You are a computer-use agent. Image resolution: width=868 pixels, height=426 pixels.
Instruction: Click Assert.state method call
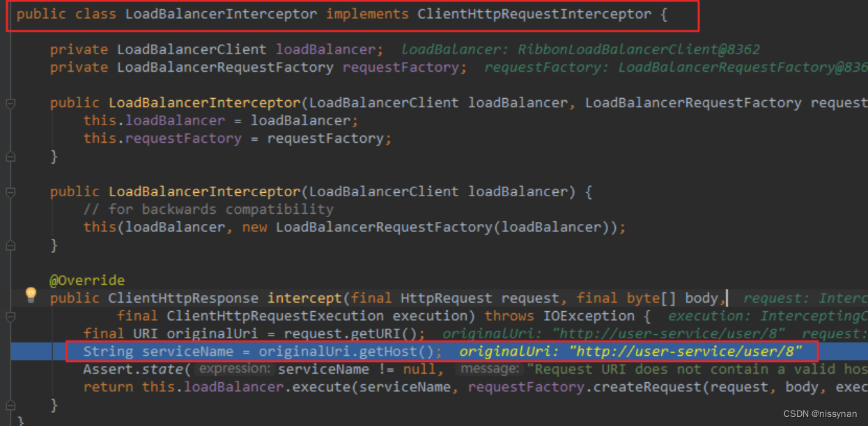(133, 369)
